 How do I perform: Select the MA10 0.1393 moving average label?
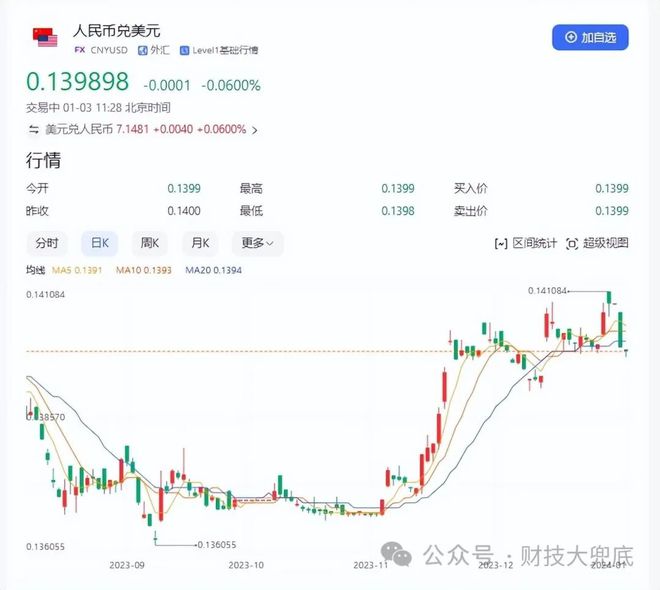[x=144, y=270]
